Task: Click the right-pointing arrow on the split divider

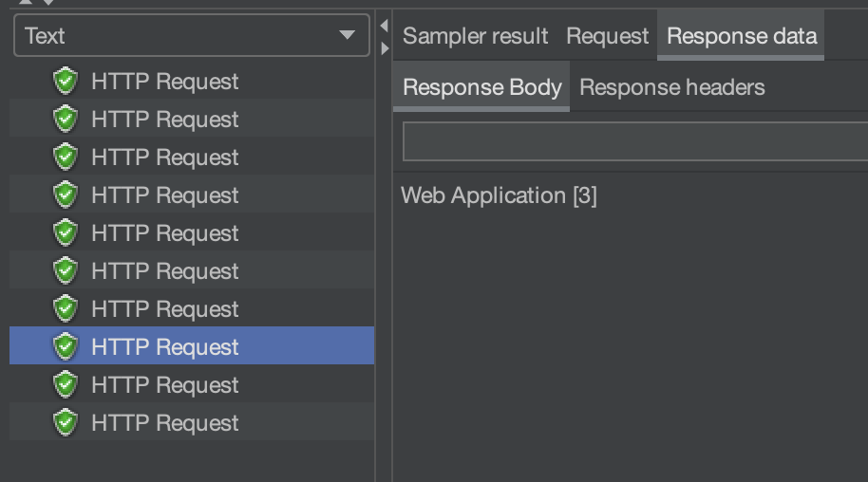Action: coord(384,47)
